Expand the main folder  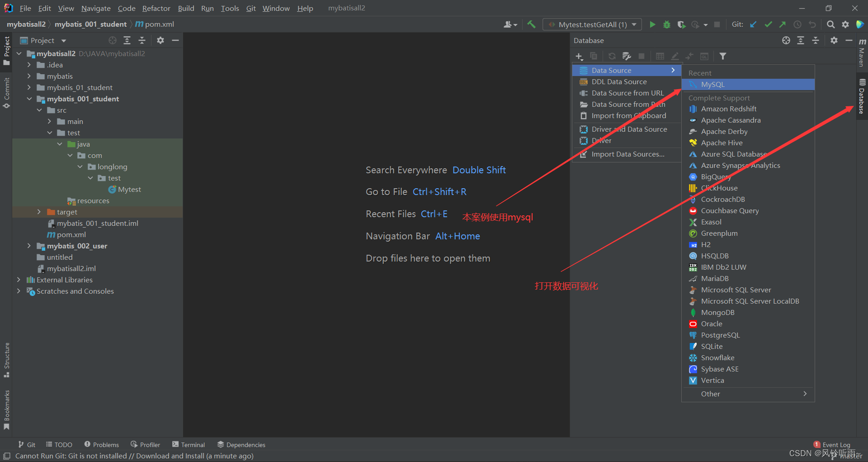click(x=49, y=121)
